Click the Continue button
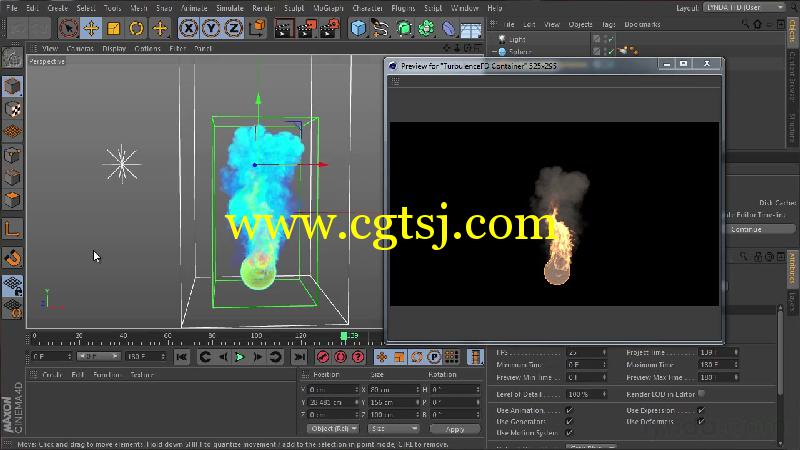 click(x=761, y=230)
